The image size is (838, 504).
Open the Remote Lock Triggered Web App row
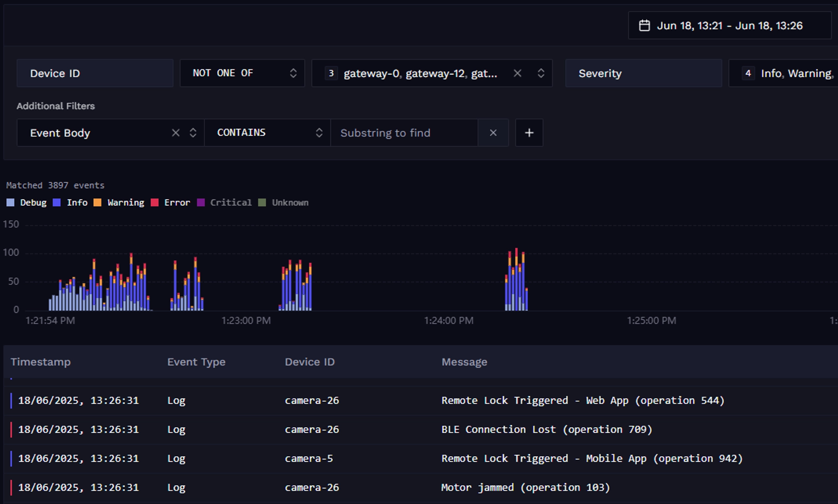tap(421, 401)
